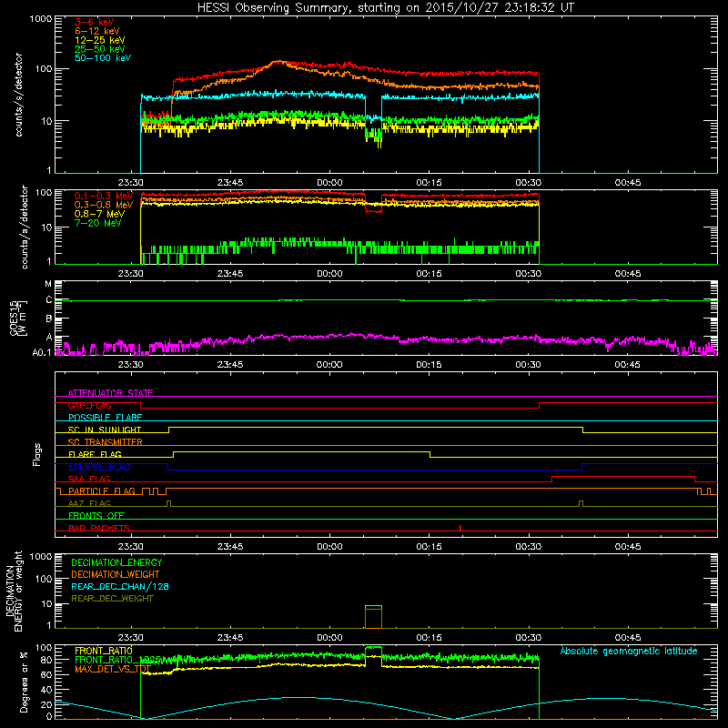Viewport: 728px width, 728px height.
Task: Click the 'REAR_DEC_WEIGHT' legend text
Action: pyautogui.click(x=112, y=599)
